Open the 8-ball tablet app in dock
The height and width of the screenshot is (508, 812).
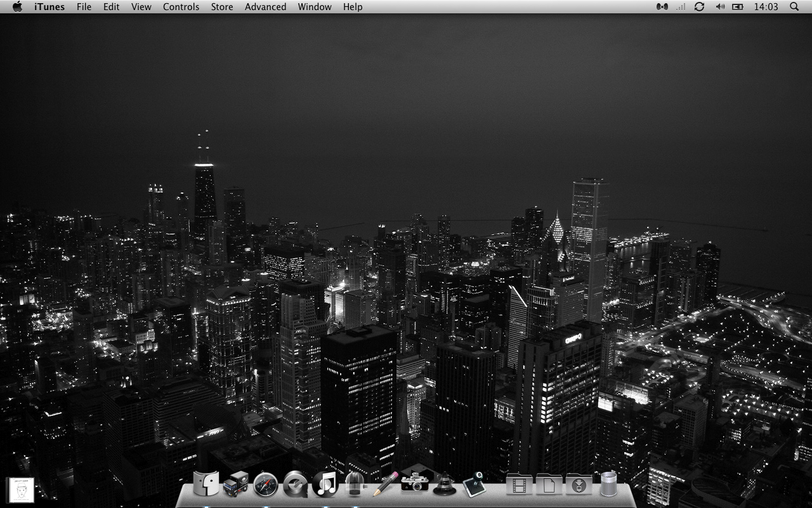tap(474, 485)
